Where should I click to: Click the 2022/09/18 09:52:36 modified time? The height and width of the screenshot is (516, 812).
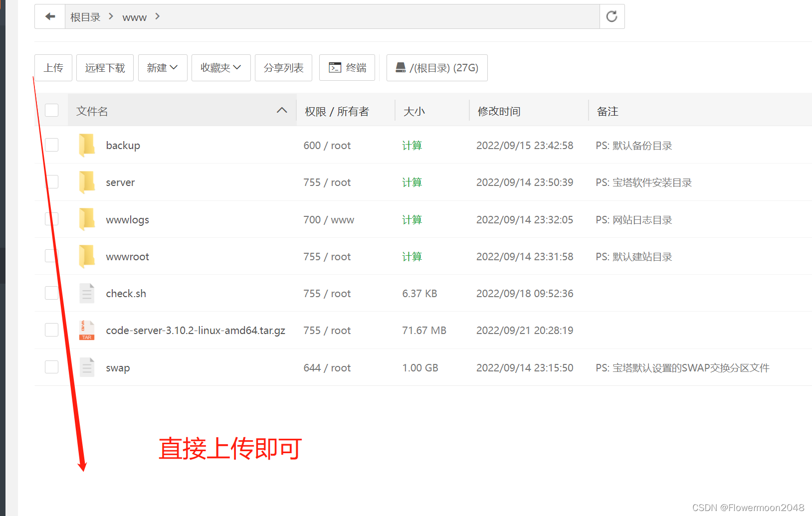(x=525, y=294)
